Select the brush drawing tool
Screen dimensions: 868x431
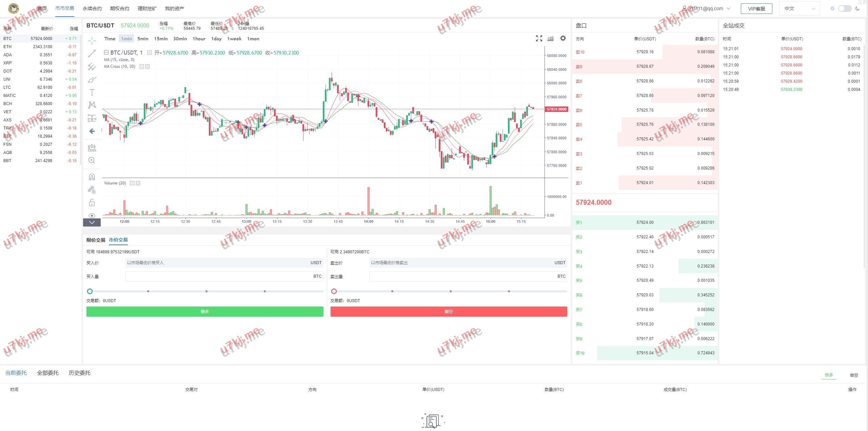92,80
